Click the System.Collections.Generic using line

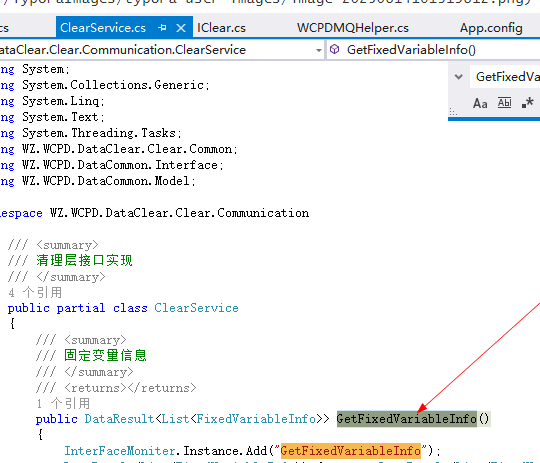tap(105, 85)
